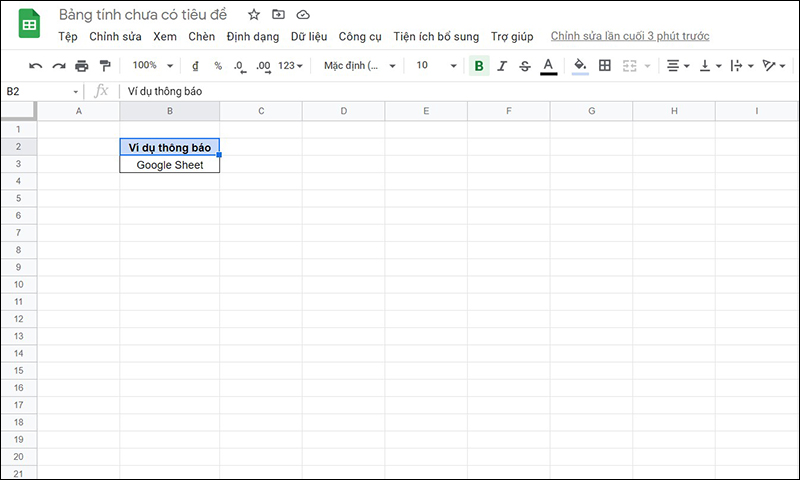This screenshot has height=480, width=800.
Task: Select column H header
Action: pyautogui.click(x=674, y=111)
